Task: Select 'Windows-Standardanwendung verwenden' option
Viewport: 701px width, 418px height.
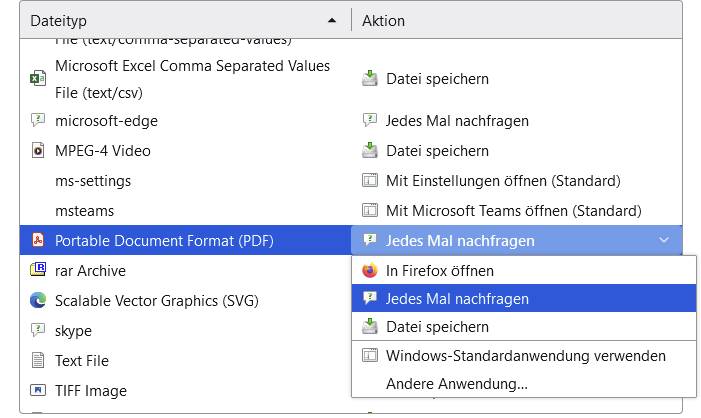Action: click(x=525, y=355)
